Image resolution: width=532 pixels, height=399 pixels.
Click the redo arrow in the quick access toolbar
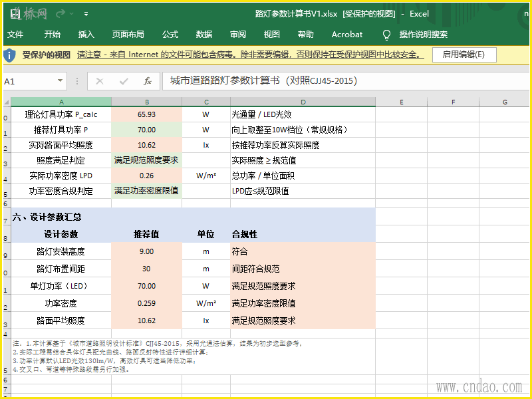[x=61, y=13]
